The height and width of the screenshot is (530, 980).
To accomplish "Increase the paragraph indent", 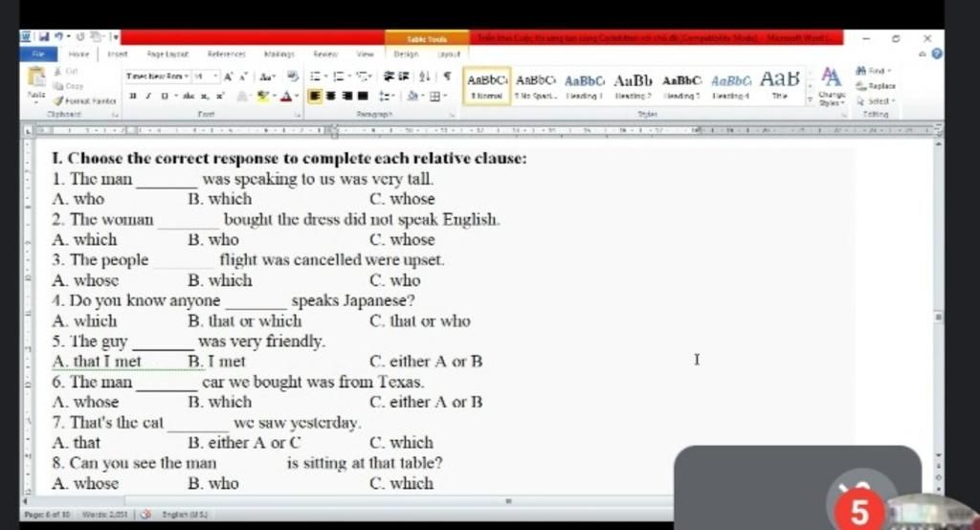I will click(403, 77).
